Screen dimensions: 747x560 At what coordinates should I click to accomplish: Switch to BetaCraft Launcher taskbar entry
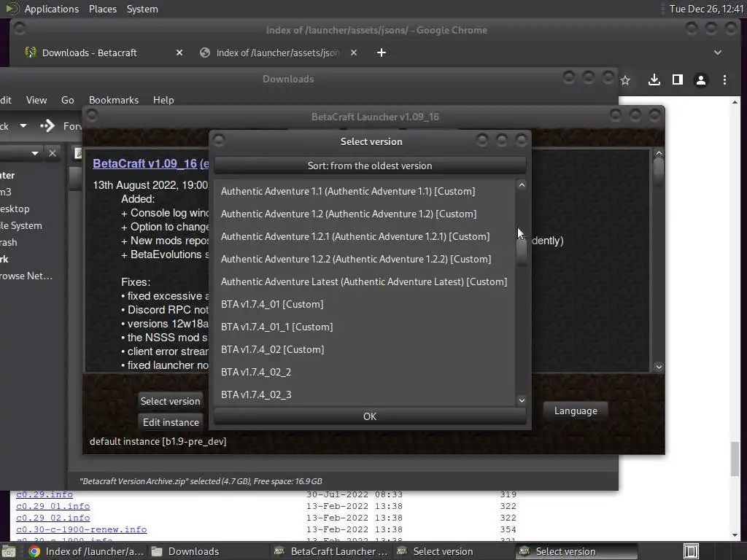[332, 551]
